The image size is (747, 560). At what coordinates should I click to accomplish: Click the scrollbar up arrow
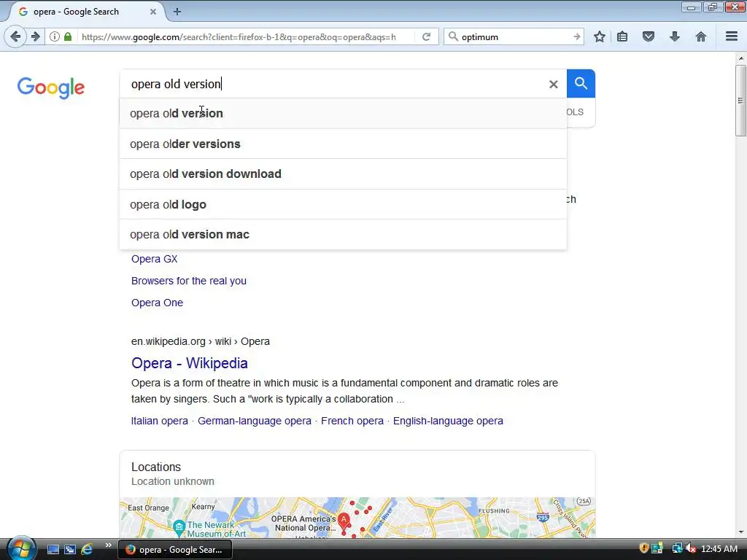coord(740,58)
